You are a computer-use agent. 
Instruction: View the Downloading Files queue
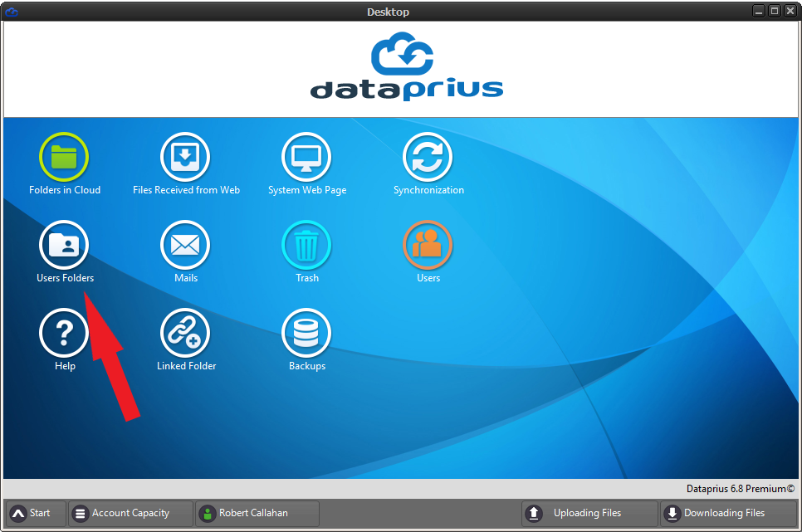pyautogui.click(x=728, y=513)
